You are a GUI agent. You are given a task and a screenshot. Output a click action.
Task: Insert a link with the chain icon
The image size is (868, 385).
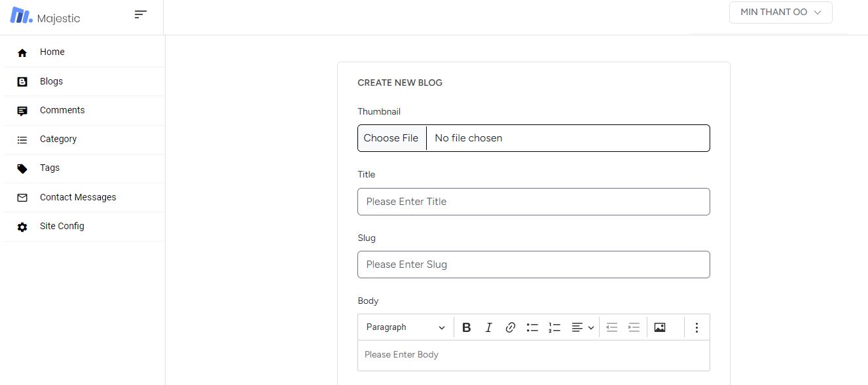(x=511, y=327)
